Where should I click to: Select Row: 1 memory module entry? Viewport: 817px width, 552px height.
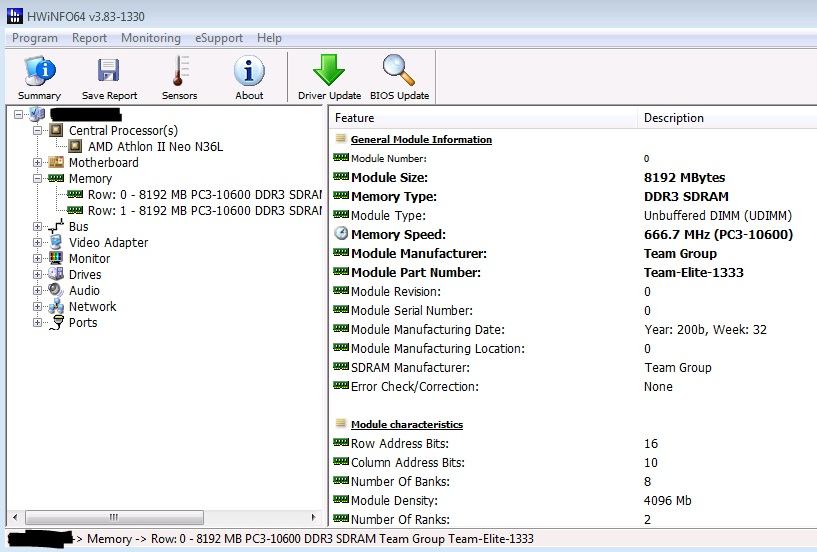205,211
